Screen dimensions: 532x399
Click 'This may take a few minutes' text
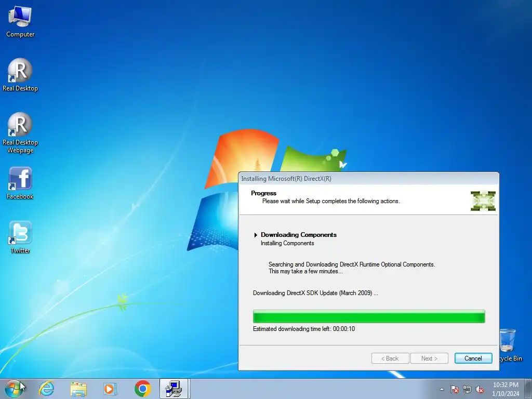(x=305, y=271)
